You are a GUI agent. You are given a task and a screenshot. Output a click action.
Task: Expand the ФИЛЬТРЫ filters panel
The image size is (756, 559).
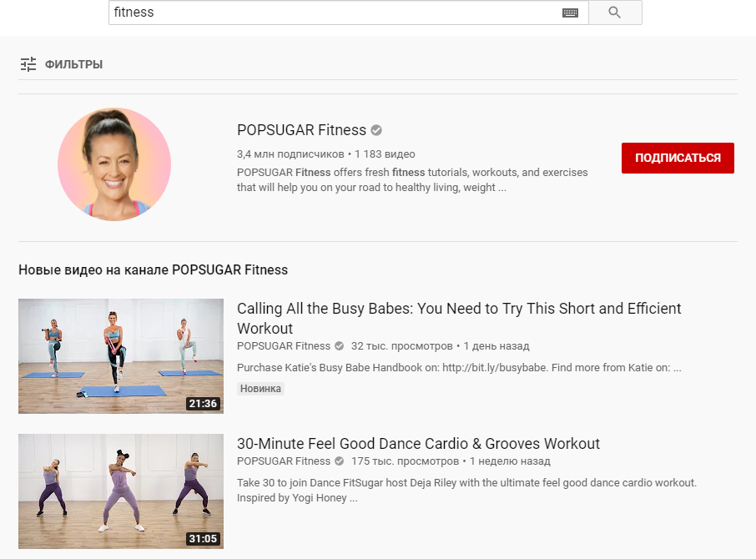(73, 64)
